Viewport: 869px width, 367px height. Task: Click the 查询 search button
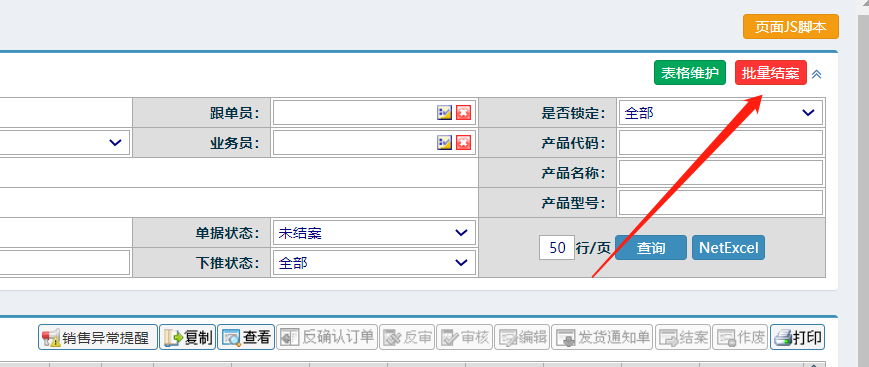pyautogui.click(x=651, y=248)
